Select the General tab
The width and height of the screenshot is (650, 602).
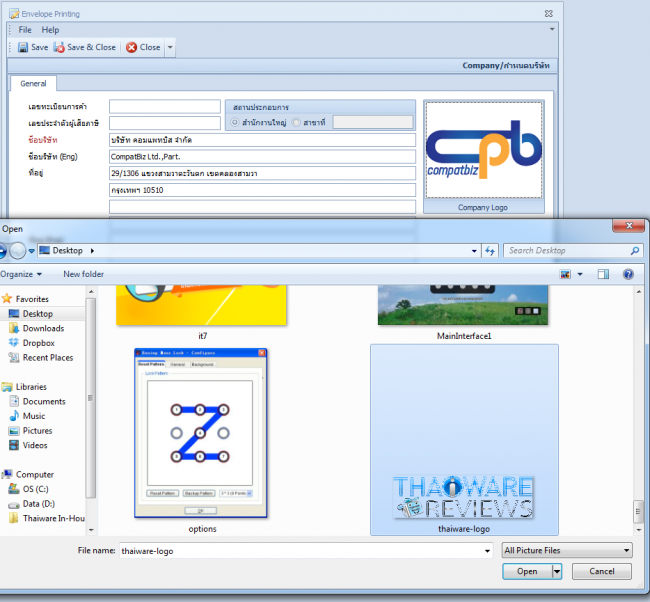pyautogui.click(x=33, y=83)
